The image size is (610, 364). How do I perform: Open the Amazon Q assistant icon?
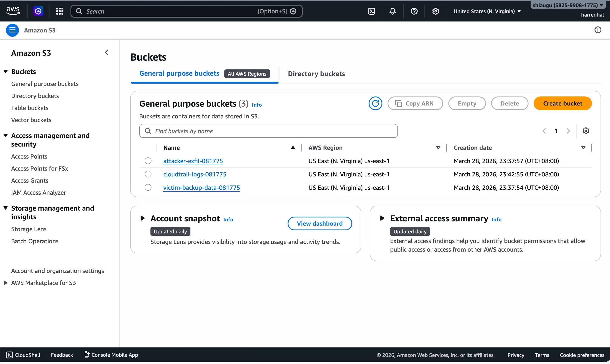[x=38, y=11]
